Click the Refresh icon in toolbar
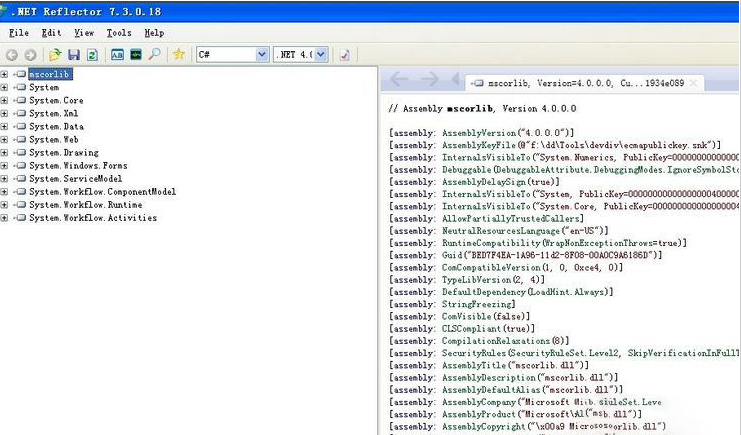The height and width of the screenshot is (435, 741). click(92, 55)
